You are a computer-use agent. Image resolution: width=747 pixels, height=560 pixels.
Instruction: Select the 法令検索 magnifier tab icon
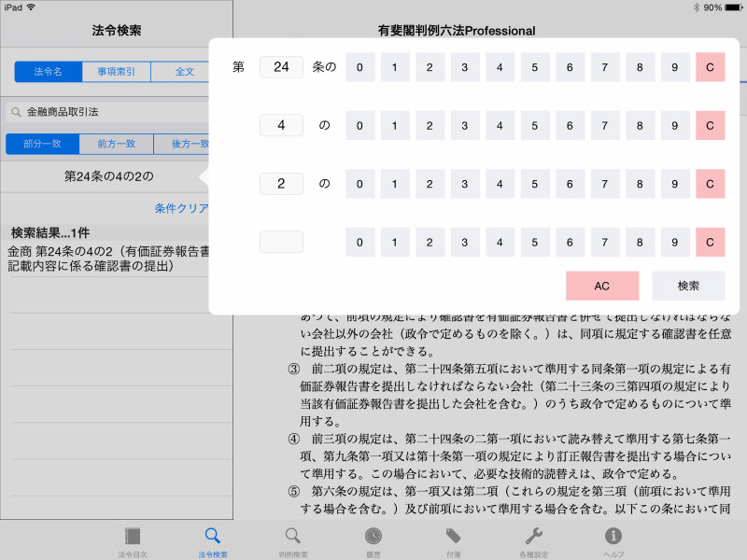coord(213,536)
